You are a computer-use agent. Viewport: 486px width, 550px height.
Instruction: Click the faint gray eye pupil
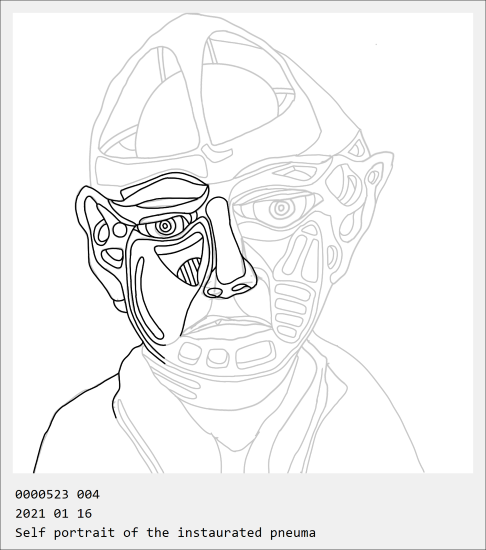(282, 208)
